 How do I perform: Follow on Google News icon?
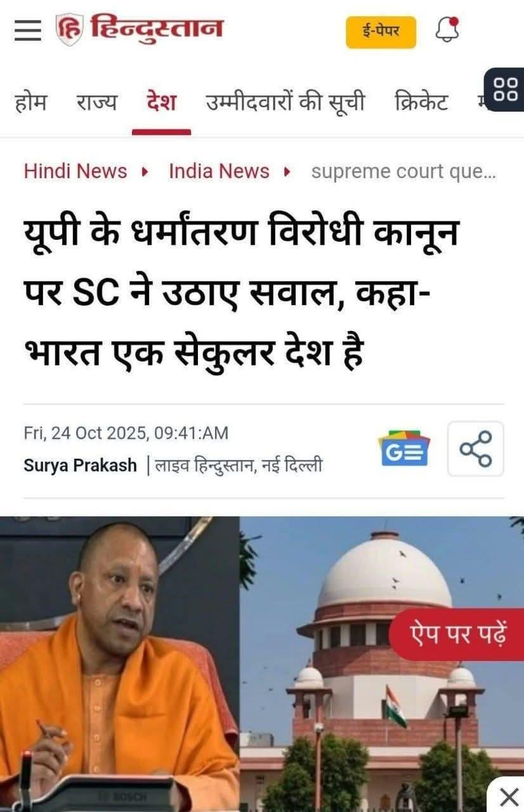coord(404,449)
